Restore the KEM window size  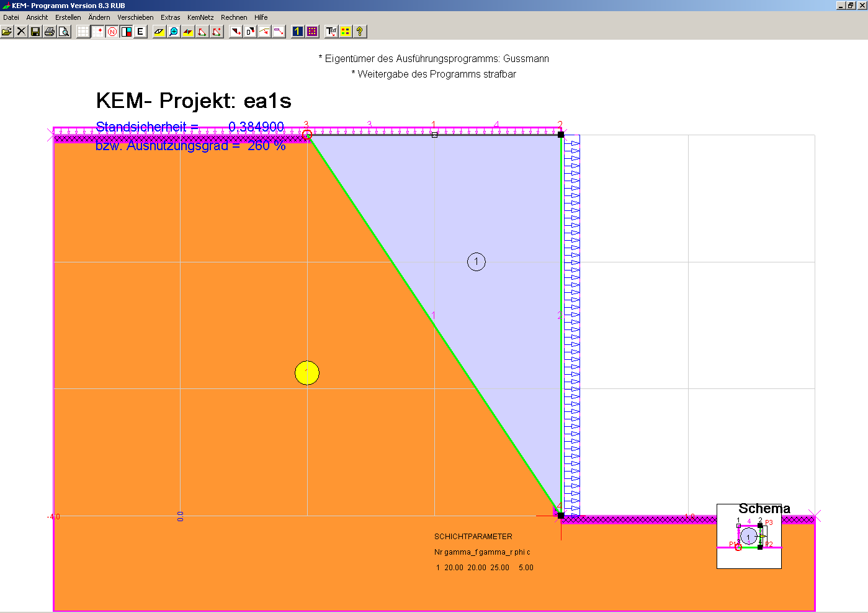(x=851, y=5)
